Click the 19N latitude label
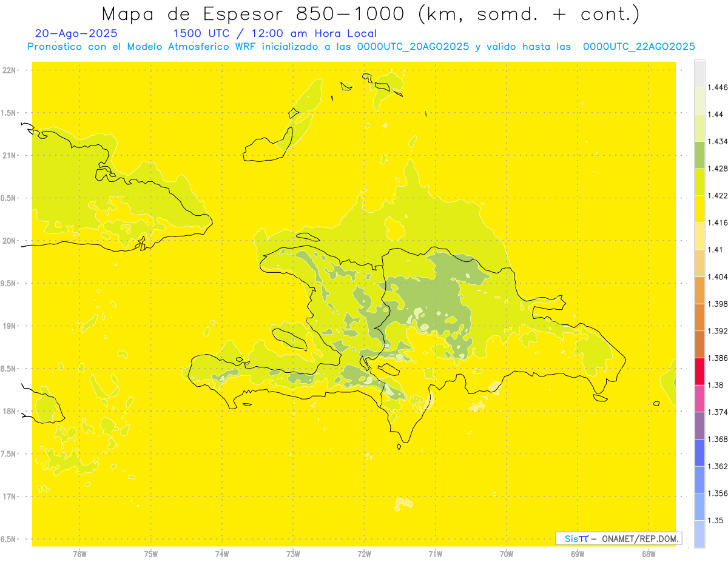This screenshot has width=728, height=562. [10, 326]
